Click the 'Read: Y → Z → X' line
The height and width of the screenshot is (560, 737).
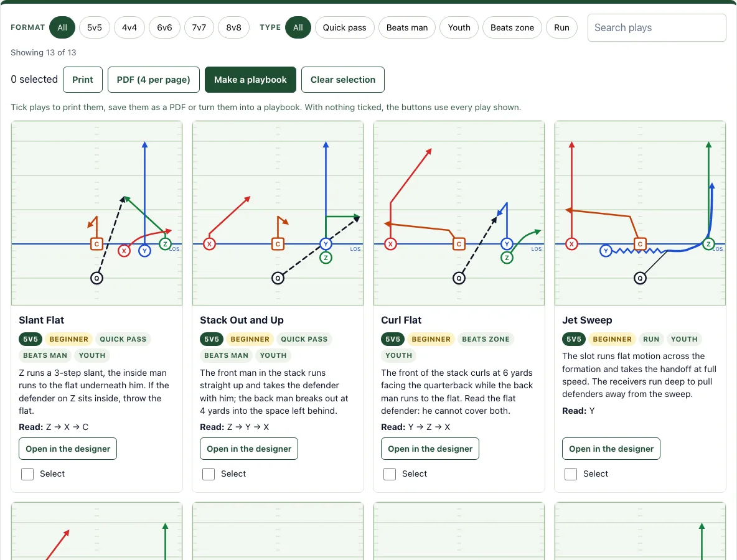coord(416,427)
